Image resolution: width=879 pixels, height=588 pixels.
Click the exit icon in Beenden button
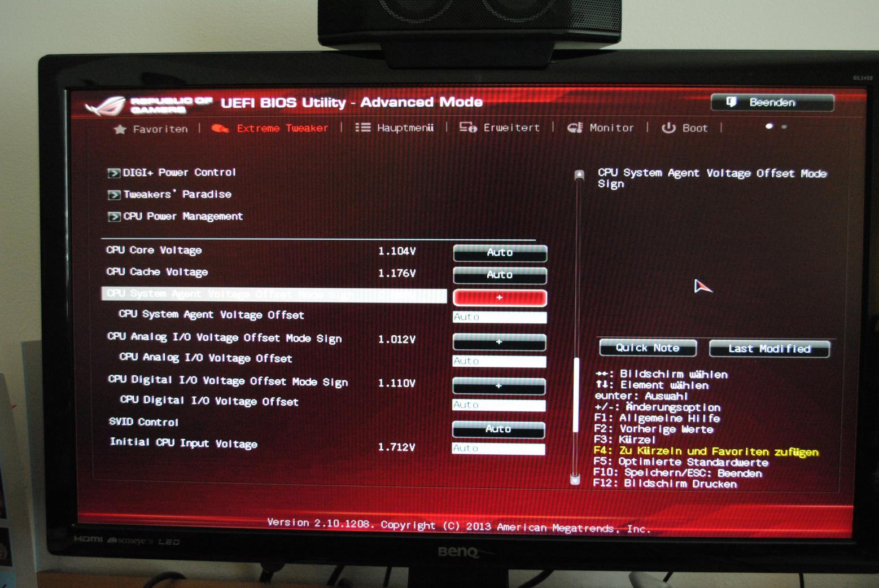click(x=731, y=102)
